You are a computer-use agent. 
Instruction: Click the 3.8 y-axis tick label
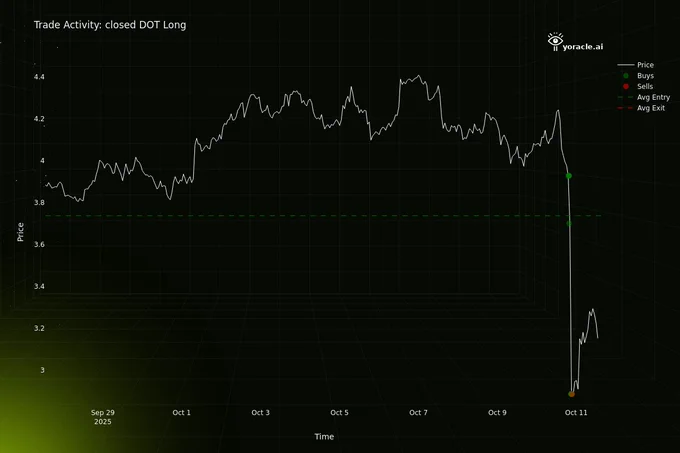[39, 202]
